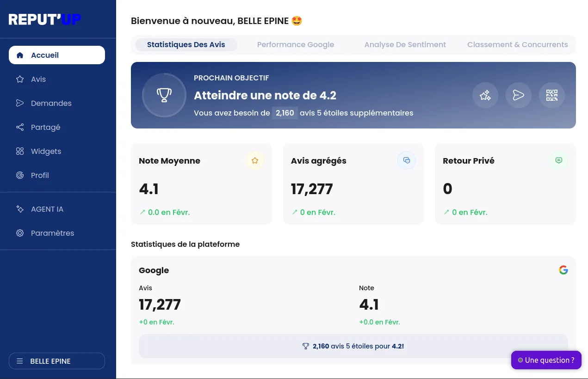Click the send paper-plane icon in the banner
Screen dimensions: 588x379
point(519,95)
